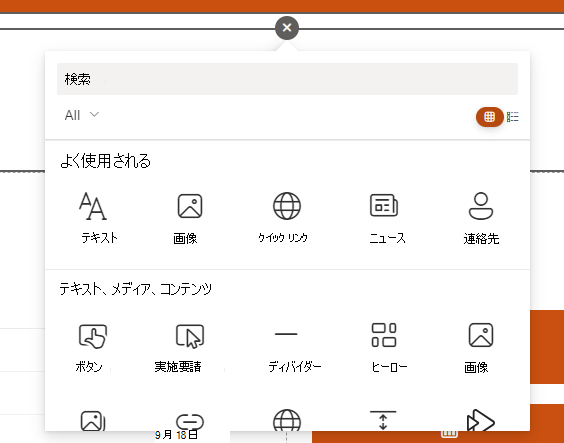The height and width of the screenshot is (443, 564).
Task: Click the 9月 18日 date text
Action: pyautogui.click(x=176, y=435)
